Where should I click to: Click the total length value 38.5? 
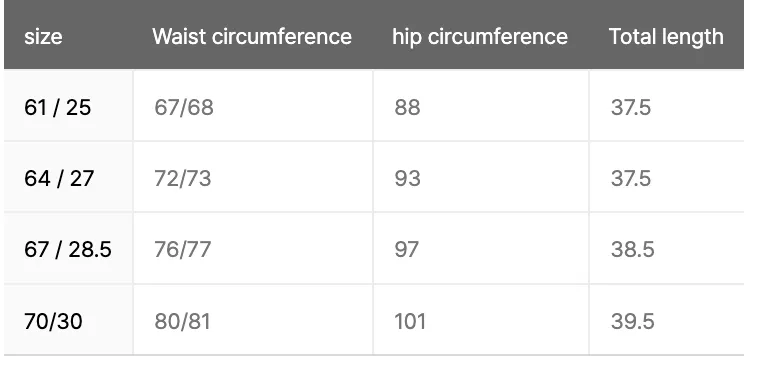click(x=632, y=249)
